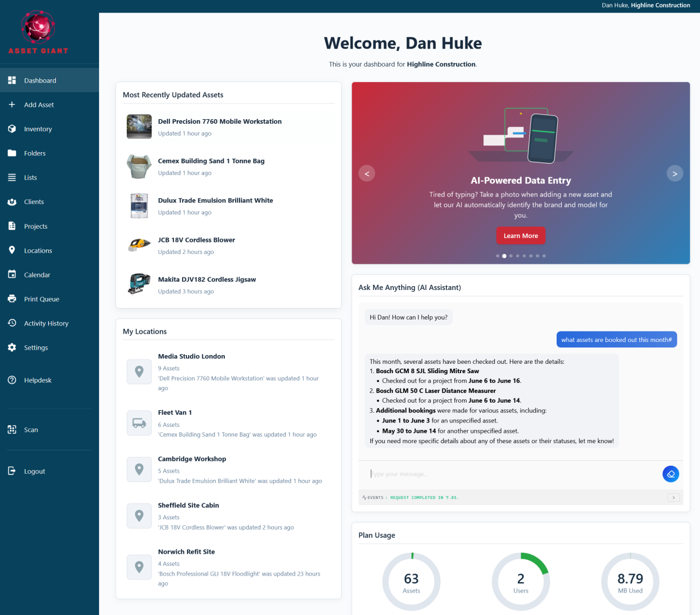This screenshot has height=615, width=700.
Task: Advance to next carousel slide
Action: [x=675, y=173]
